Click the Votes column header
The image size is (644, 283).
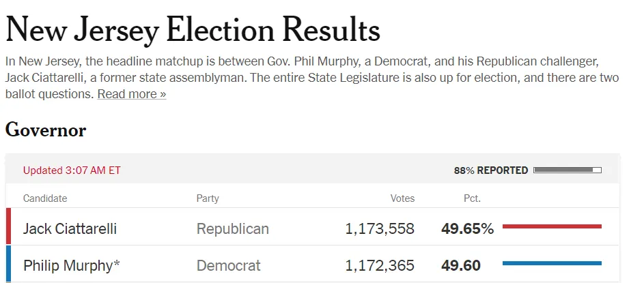pyautogui.click(x=402, y=198)
